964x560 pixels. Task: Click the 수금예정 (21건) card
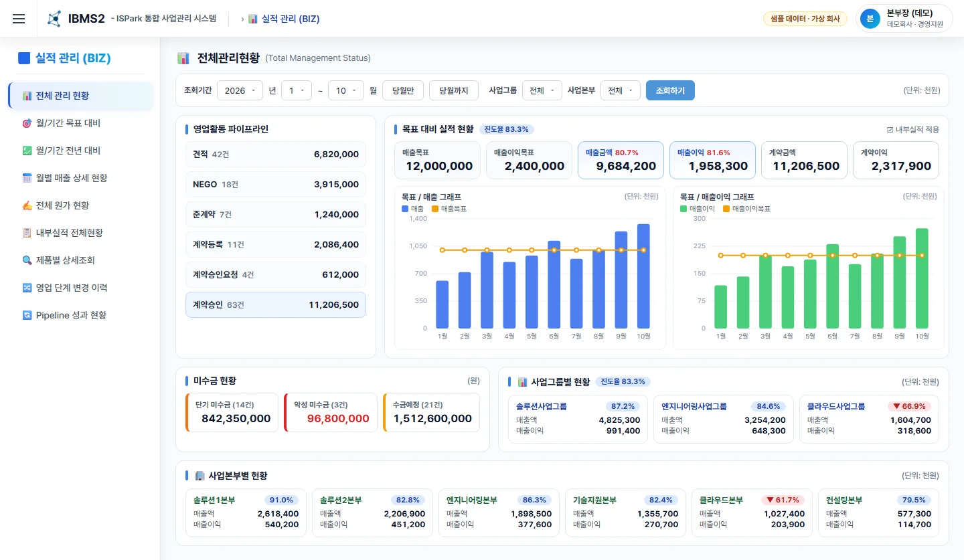click(431, 412)
